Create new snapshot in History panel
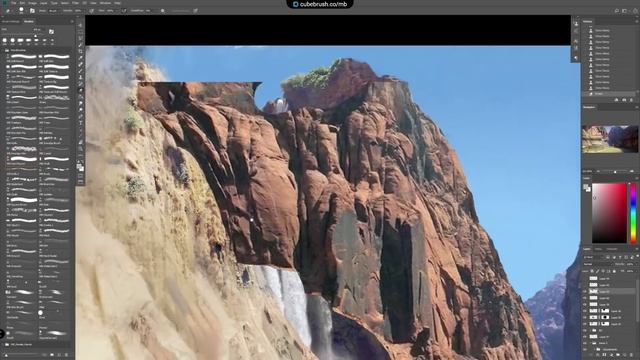The width and height of the screenshot is (640, 360). pos(624,100)
